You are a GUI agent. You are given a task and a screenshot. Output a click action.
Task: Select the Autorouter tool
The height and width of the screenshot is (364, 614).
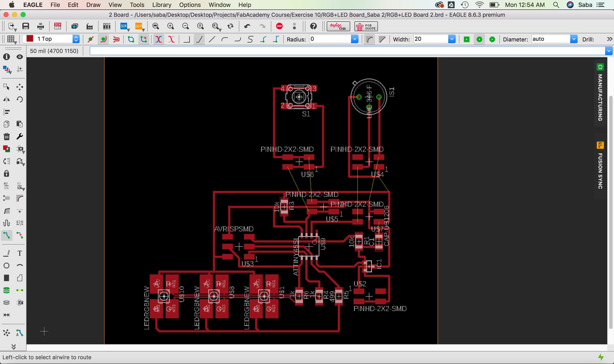pyautogui.click(x=20, y=333)
